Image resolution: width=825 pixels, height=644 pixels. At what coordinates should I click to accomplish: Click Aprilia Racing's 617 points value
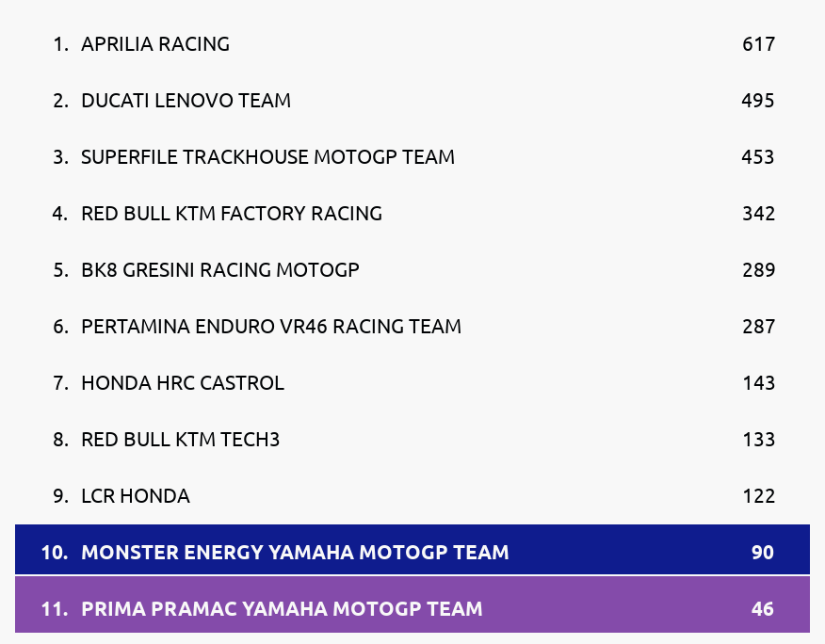[x=758, y=44]
